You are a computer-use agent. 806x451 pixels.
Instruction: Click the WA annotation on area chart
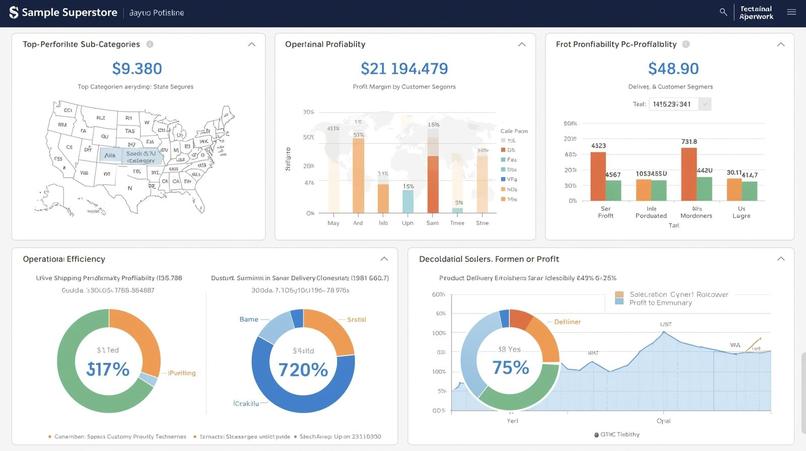[x=735, y=345]
